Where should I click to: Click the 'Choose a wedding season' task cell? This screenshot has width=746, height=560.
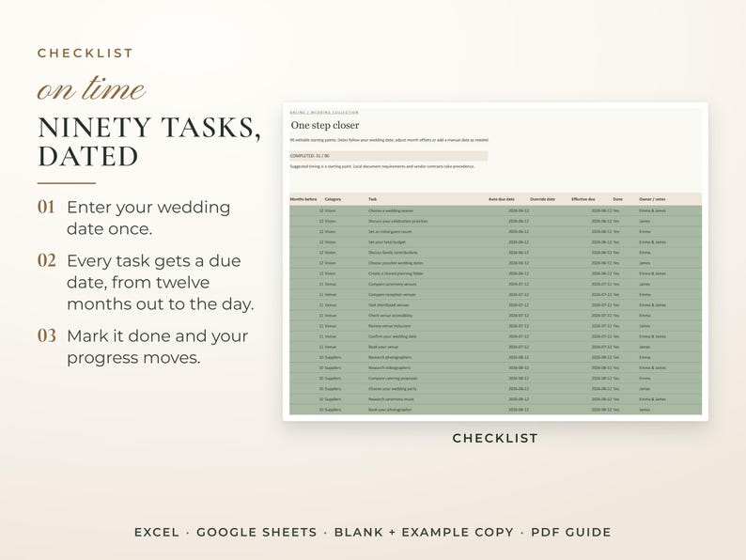click(x=391, y=210)
